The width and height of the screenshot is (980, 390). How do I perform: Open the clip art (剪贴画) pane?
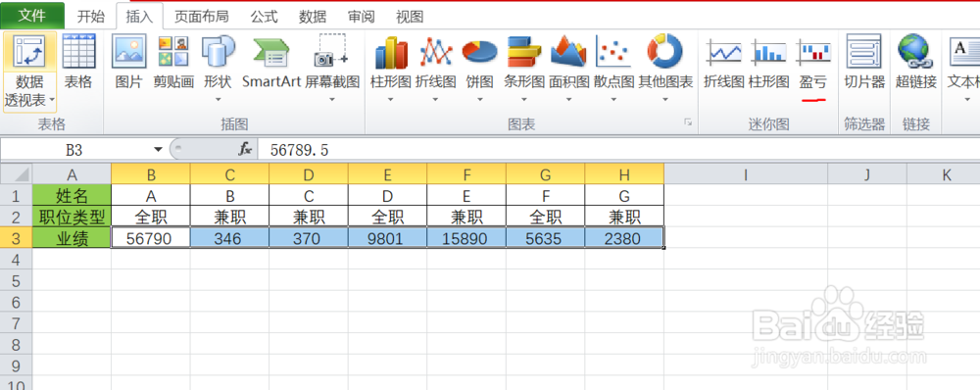(x=173, y=63)
